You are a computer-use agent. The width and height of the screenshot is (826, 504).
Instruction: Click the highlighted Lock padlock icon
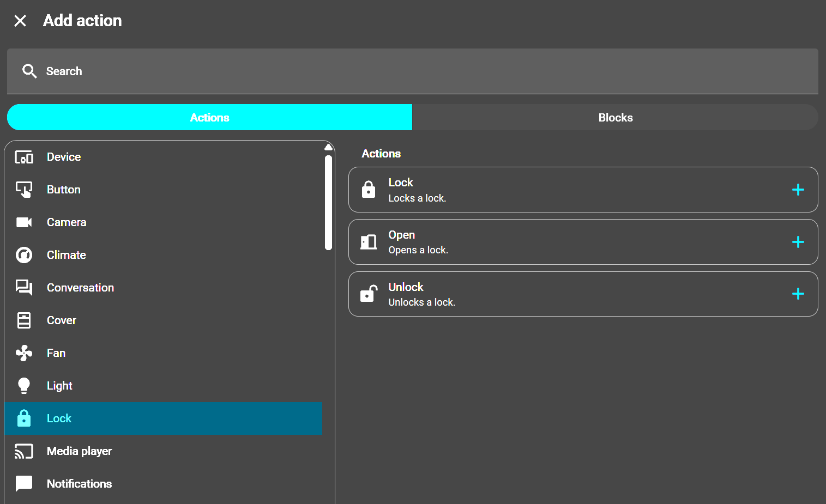tap(24, 418)
